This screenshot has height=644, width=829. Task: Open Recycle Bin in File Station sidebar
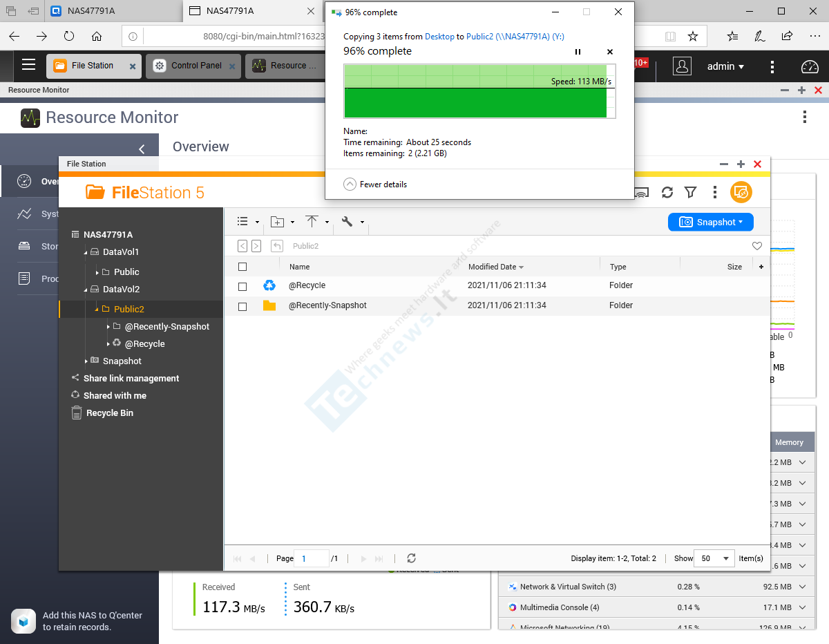(109, 413)
